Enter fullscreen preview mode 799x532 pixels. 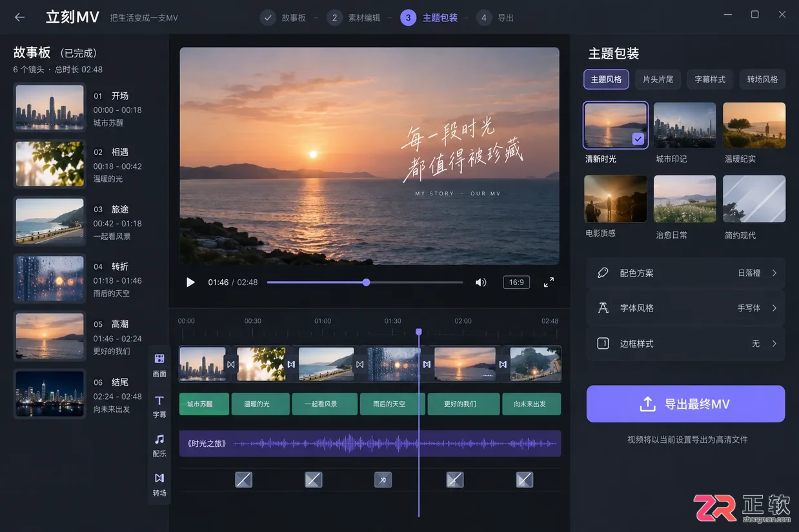pos(549,282)
